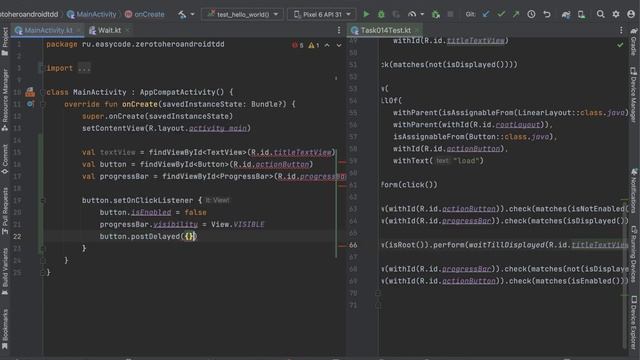Go to previous highlighted error arrow
This screenshot has width=640, height=360.
coord(327,45)
